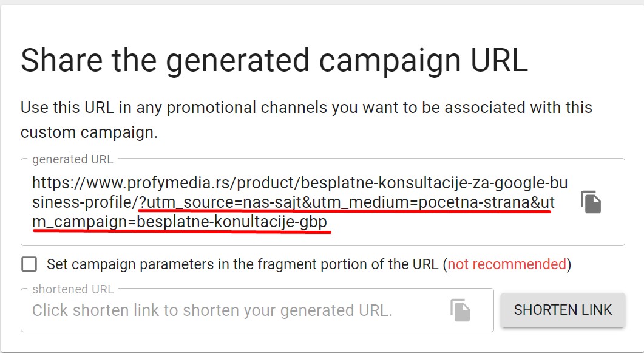Click "custom campaign." in the description

coord(89,132)
